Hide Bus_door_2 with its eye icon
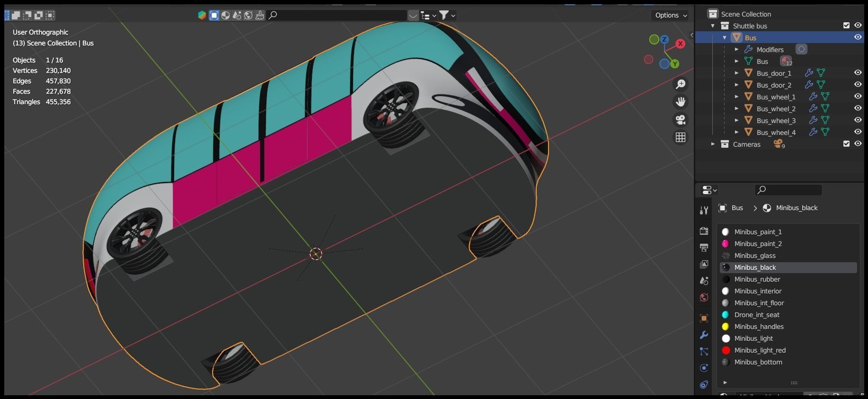This screenshot has height=399, width=868. (x=858, y=85)
